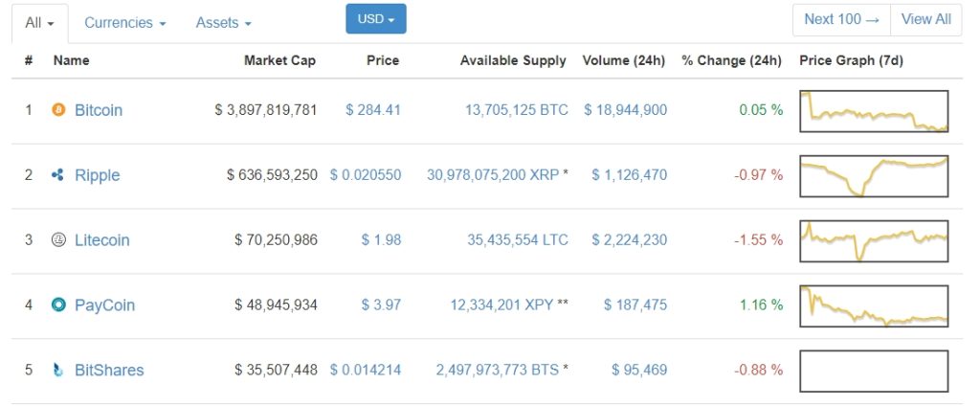Go to Next 100 results

point(841,19)
